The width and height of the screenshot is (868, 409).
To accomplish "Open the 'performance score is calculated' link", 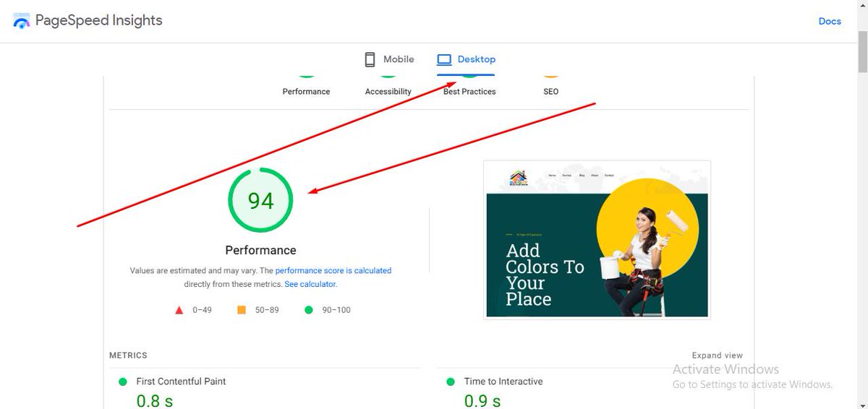I will pos(333,270).
